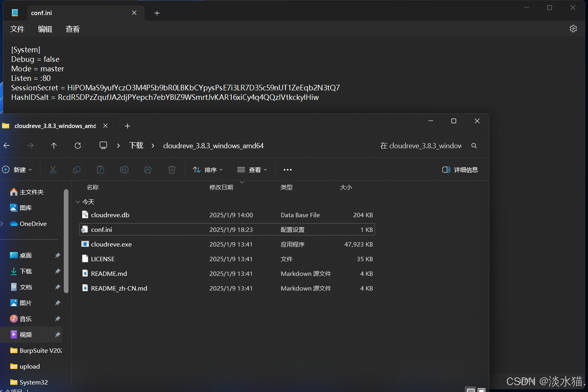Open BurpSuite V20 folder in sidebar
The width and height of the screenshot is (588, 392).
click(36, 350)
